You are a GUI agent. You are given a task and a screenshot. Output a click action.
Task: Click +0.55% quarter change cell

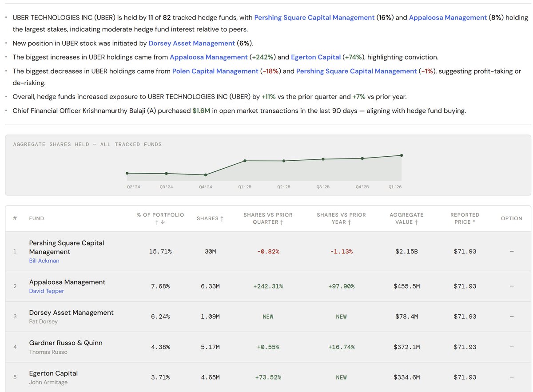coord(268,347)
